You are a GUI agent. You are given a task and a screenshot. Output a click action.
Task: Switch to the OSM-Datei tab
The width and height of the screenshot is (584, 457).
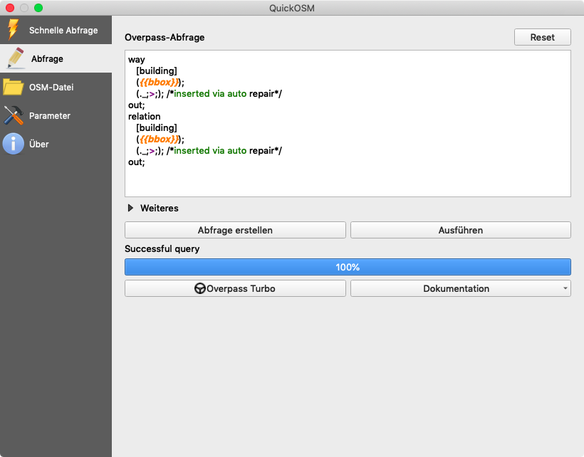56,87
